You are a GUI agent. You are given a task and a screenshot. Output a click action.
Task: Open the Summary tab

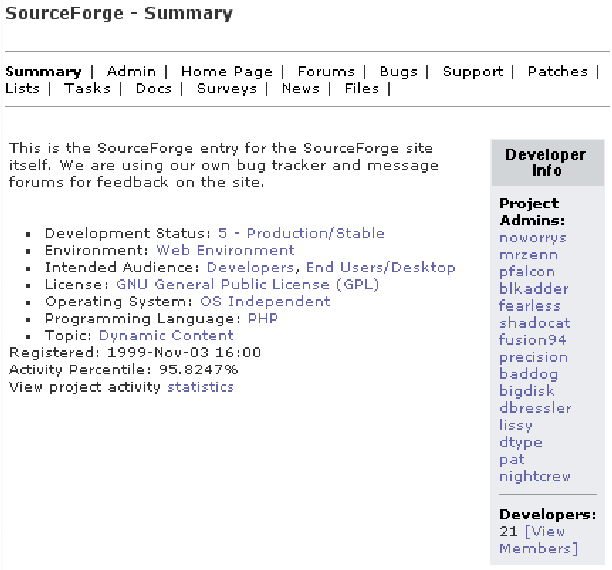pos(43,72)
